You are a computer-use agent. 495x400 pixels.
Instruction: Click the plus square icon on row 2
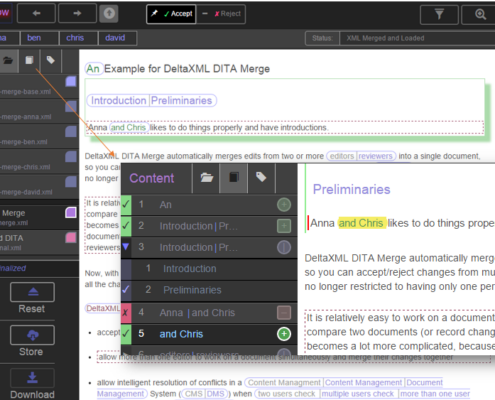tap(284, 226)
